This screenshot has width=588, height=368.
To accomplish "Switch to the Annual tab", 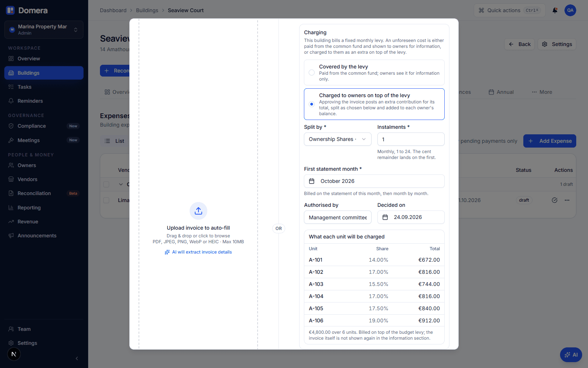I will pos(501,92).
